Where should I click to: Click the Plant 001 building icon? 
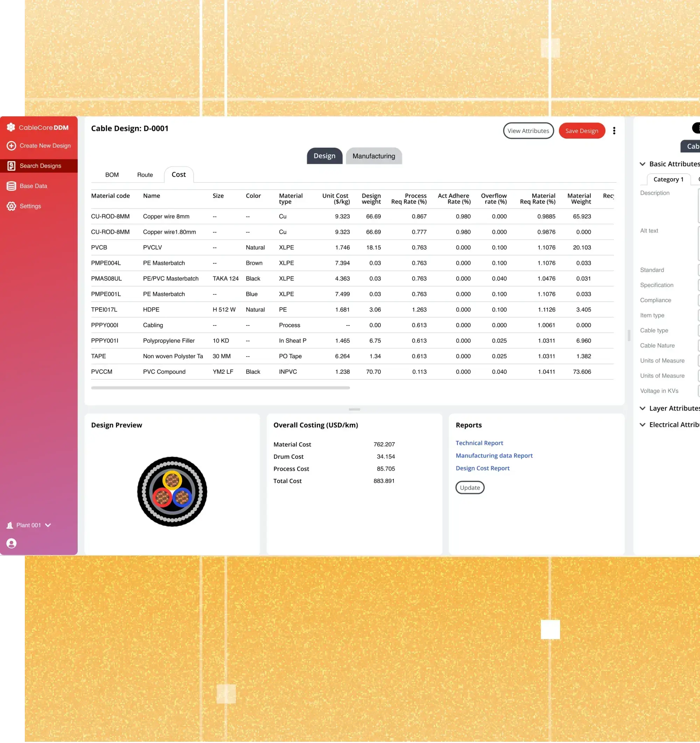coord(10,525)
